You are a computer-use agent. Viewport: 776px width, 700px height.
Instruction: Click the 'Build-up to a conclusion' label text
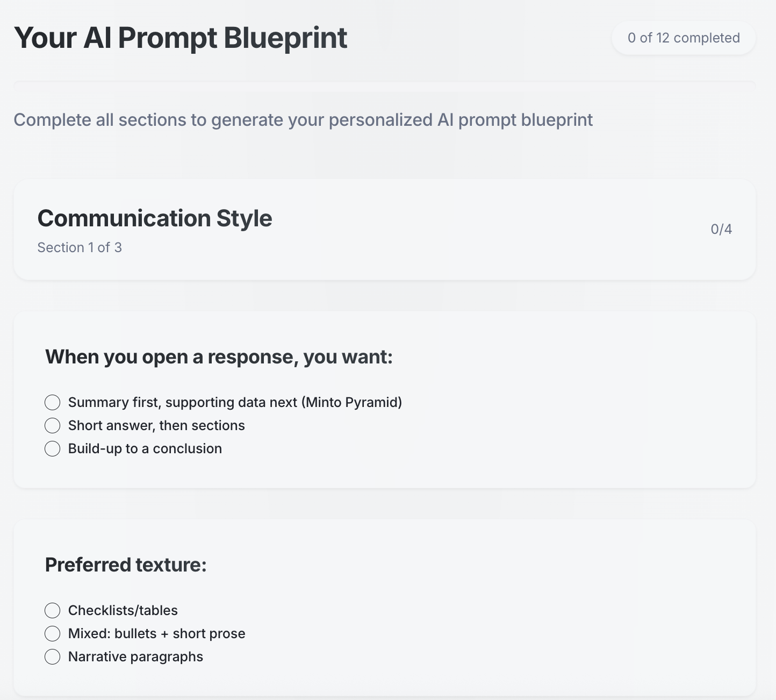145,448
